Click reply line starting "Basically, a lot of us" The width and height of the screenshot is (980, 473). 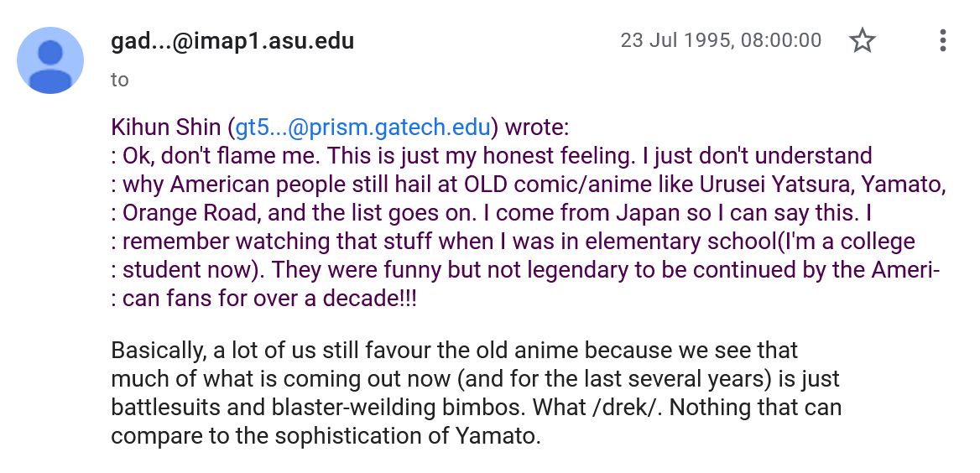click(455, 350)
